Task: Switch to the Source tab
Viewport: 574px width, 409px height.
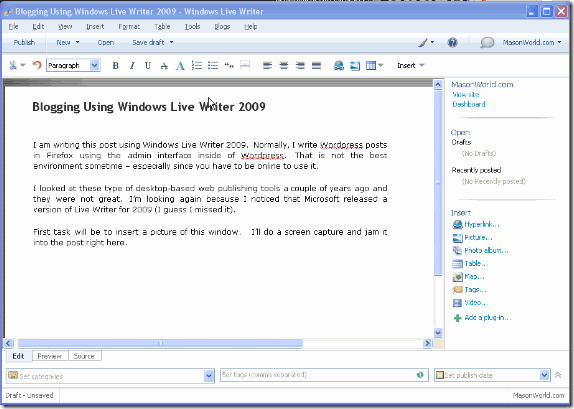Action: 84,356
